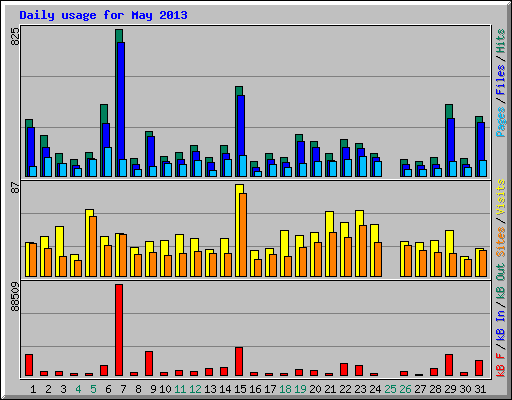Click green weekend day label 5

(93, 389)
